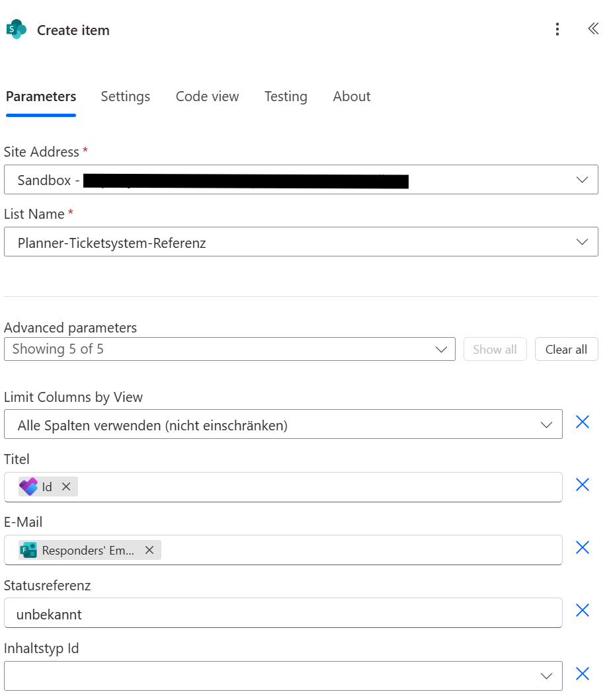Delete the Id token from Titel field
609x700 pixels.
point(66,487)
